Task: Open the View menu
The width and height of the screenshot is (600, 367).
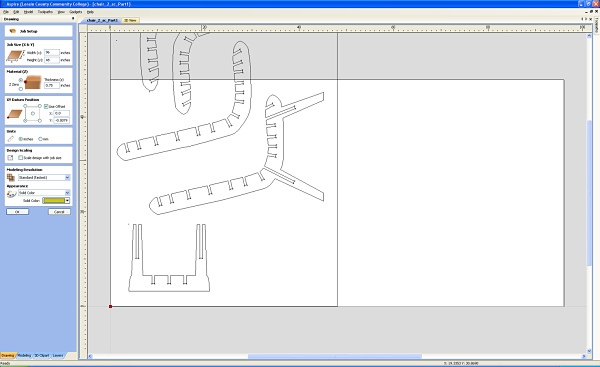Action: pos(61,12)
